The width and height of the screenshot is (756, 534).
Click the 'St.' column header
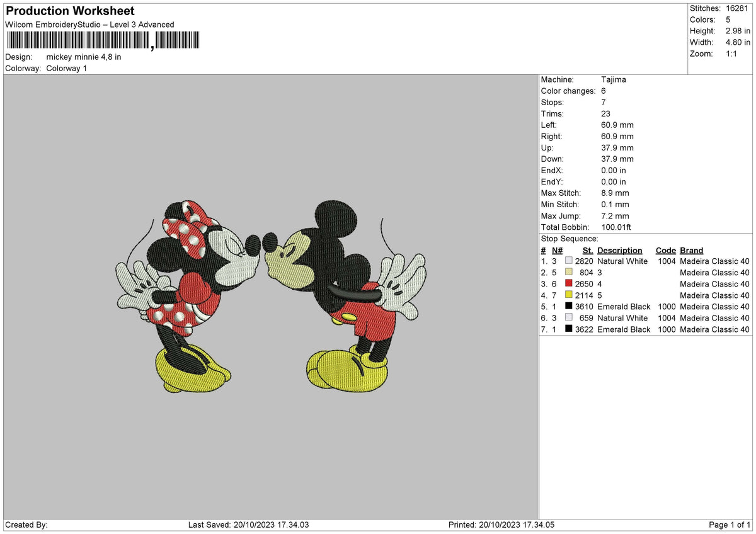tap(588, 251)
